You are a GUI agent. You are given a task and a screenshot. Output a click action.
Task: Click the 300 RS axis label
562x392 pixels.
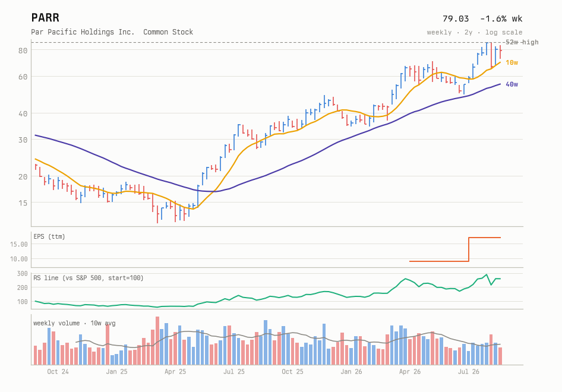(22, 274)
